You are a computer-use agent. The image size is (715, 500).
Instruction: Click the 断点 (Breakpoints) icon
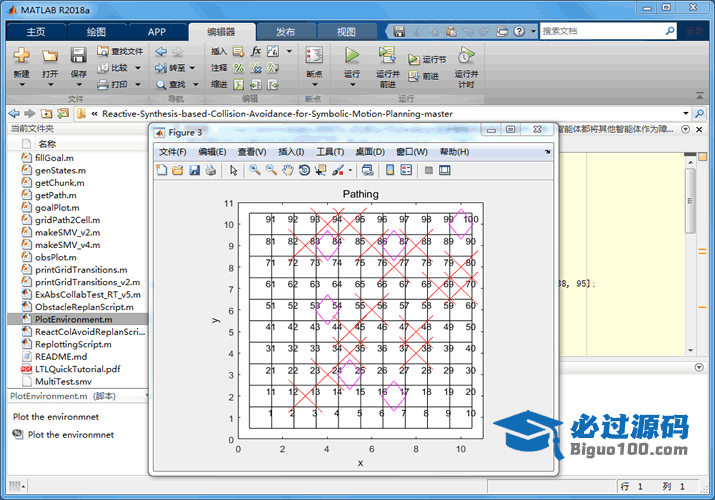[314, 55]
